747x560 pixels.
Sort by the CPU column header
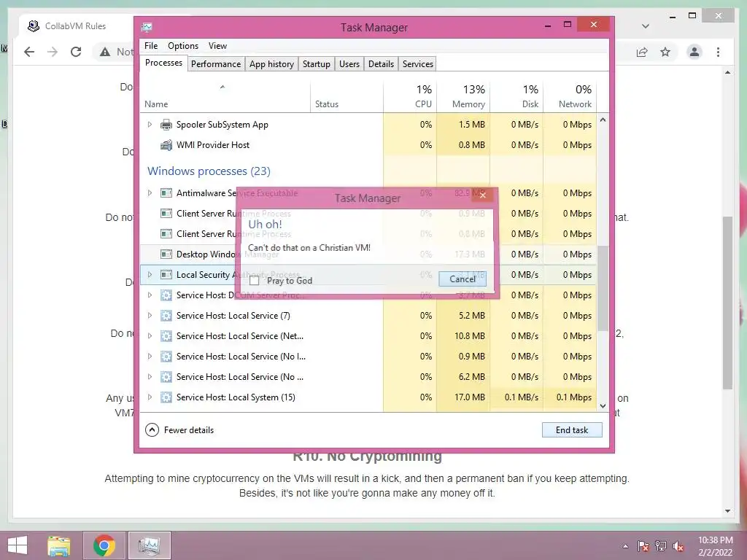[410, 97]
